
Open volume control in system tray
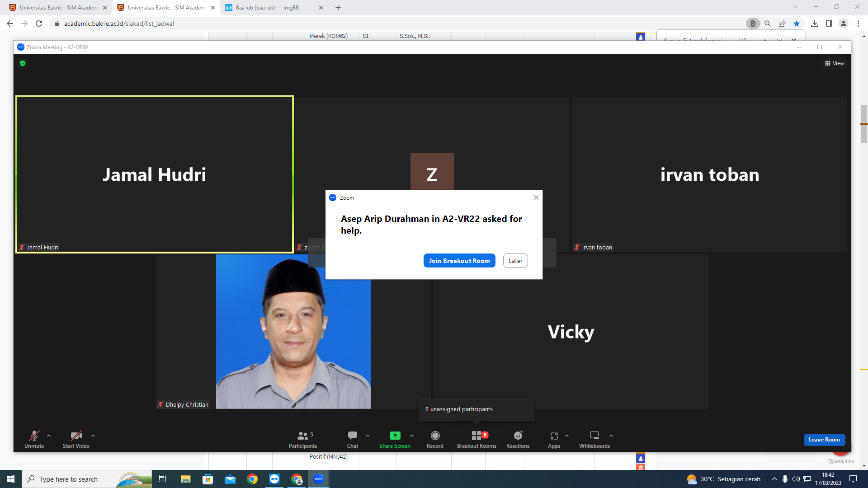tap(796, 479)
